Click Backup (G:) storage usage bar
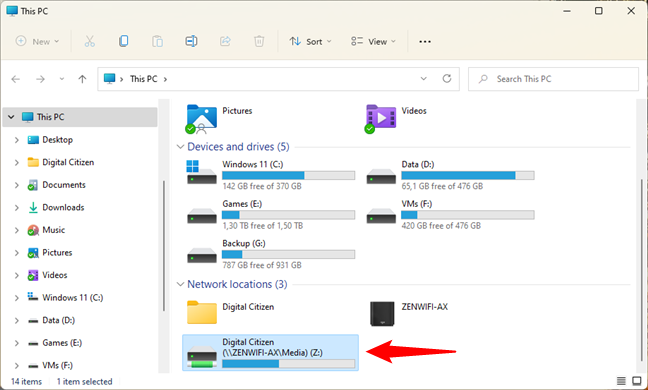This screenshot has height=390, width=648. [x=288, y=254]
